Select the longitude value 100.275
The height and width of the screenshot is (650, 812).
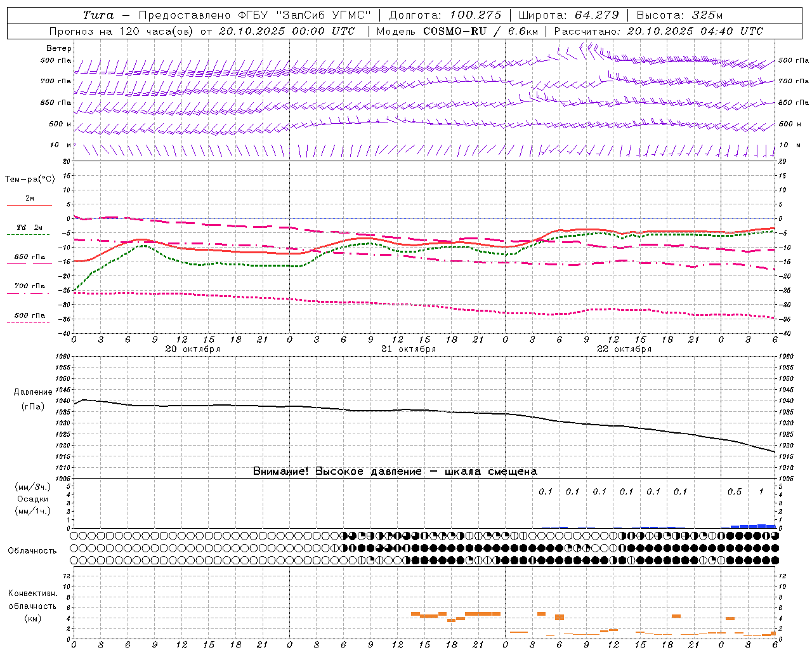tap(475, 15)
